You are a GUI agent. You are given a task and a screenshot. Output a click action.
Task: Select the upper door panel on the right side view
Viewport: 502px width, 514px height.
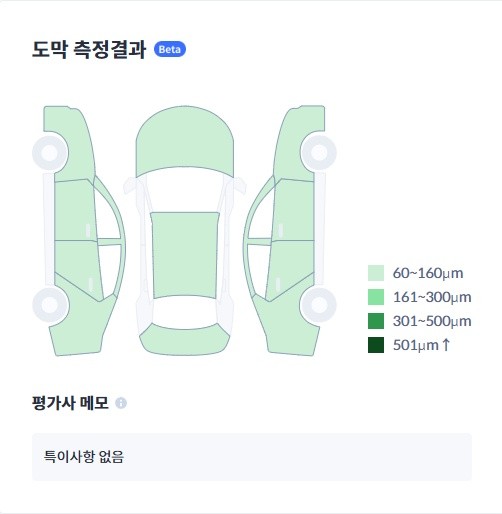(x=293, y=211)
